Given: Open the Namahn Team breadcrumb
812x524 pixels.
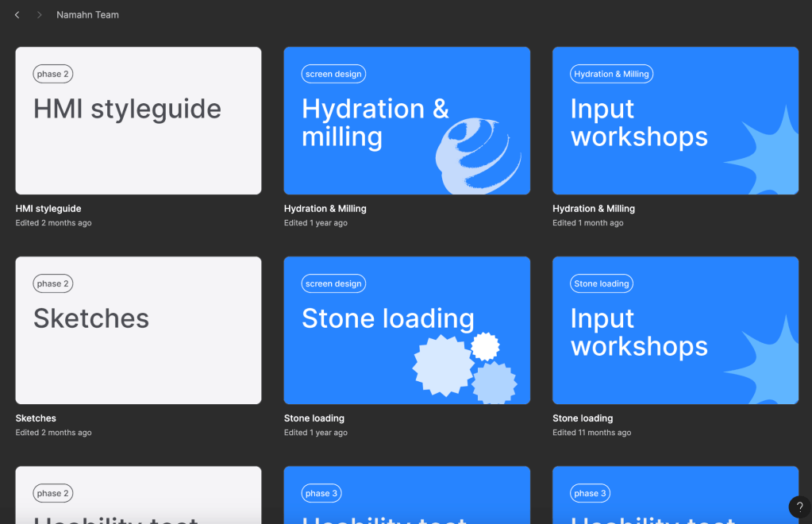Looking at the screenshot, I should [x=87, y=15].
